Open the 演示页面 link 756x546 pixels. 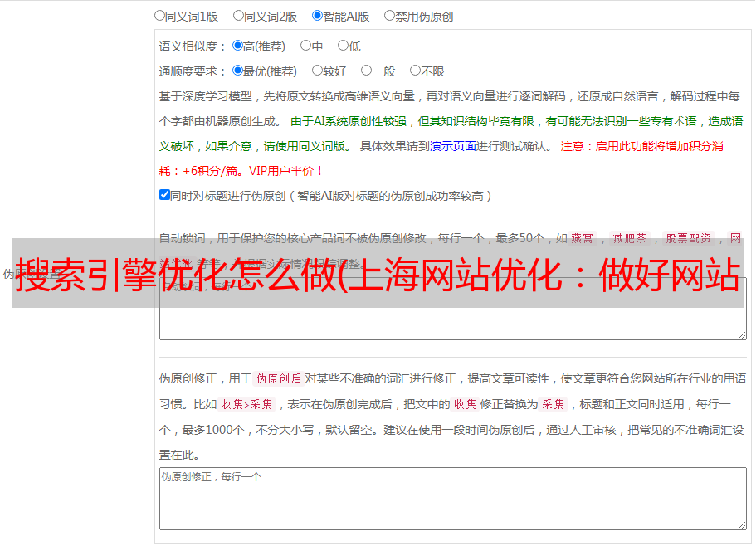click(453, 146)
